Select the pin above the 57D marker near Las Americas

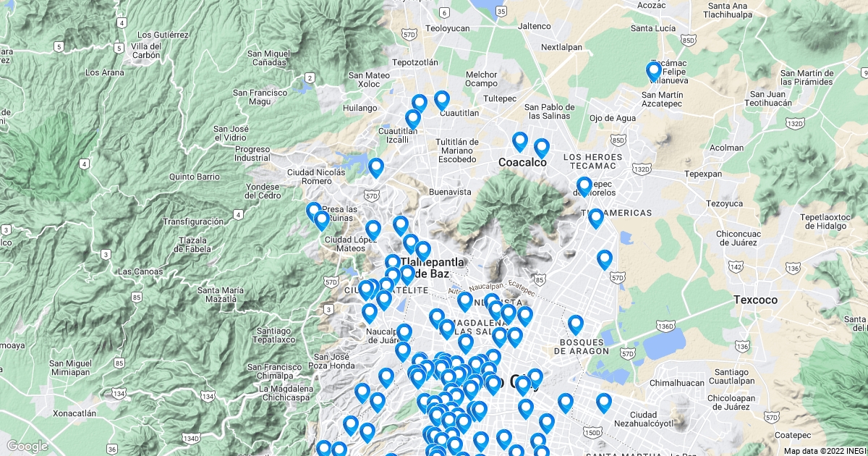(605, 259)
